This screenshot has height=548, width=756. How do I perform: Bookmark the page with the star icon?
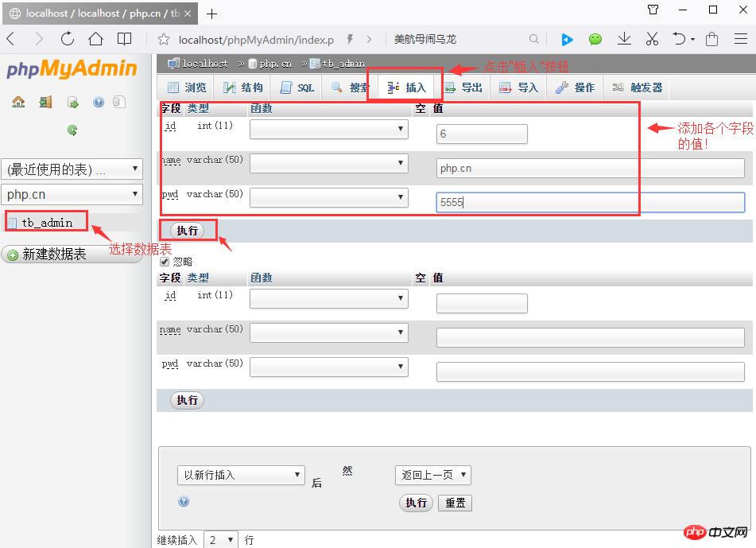164,40
